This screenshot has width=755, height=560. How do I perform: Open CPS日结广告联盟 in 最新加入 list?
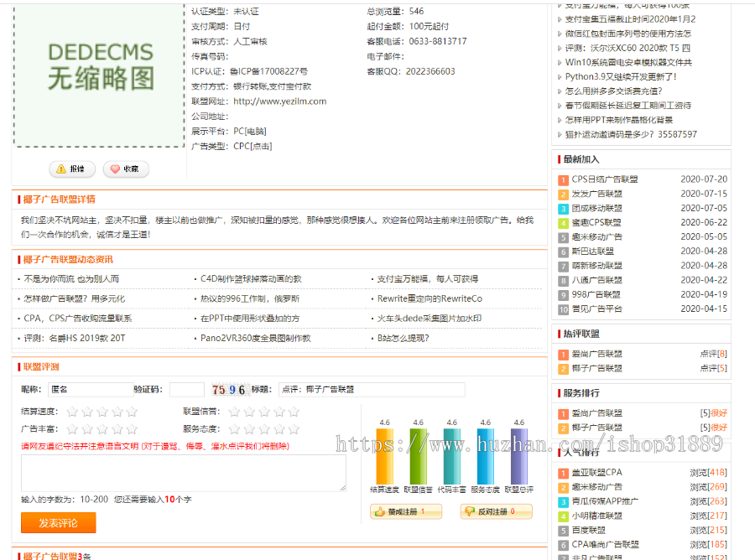pyautogui.click(x=605, y=179)
